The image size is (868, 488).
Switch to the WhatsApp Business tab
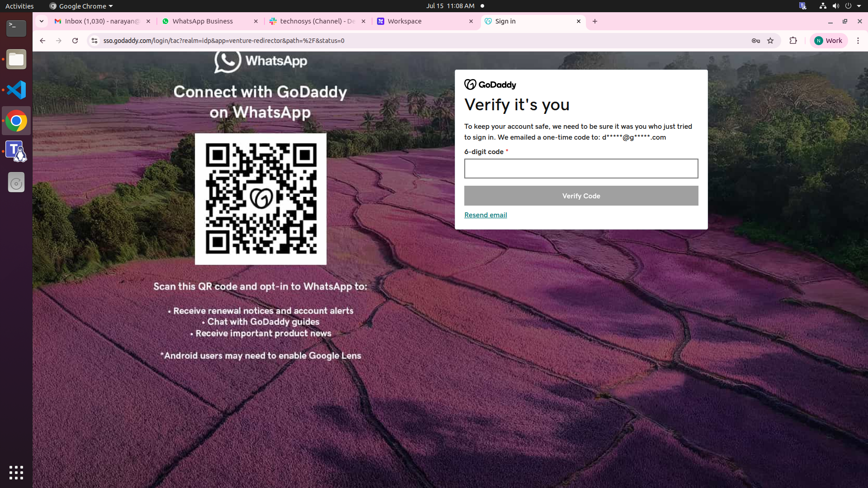click(203, 21)
